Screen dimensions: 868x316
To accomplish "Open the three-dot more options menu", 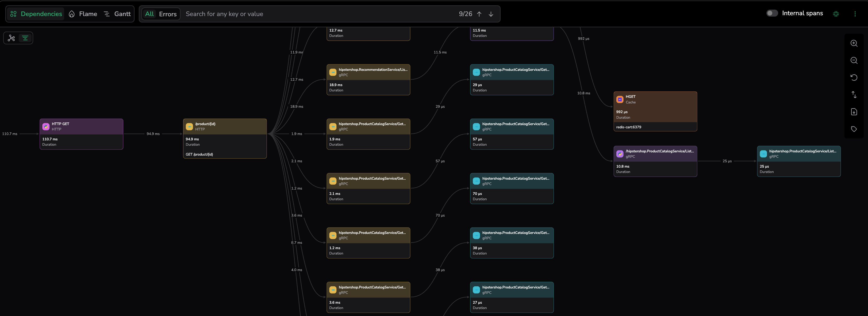I will [x=855, y=14].
